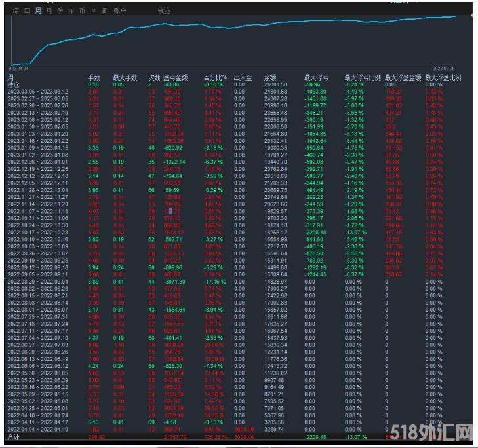Switch to the 综 summary tab
478x448 pixels.
[16, 11]
